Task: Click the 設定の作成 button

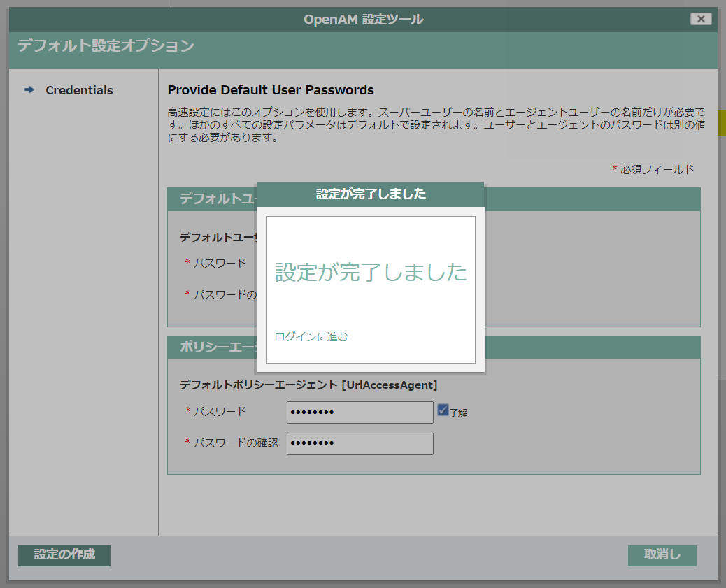Action: point(64,555)
